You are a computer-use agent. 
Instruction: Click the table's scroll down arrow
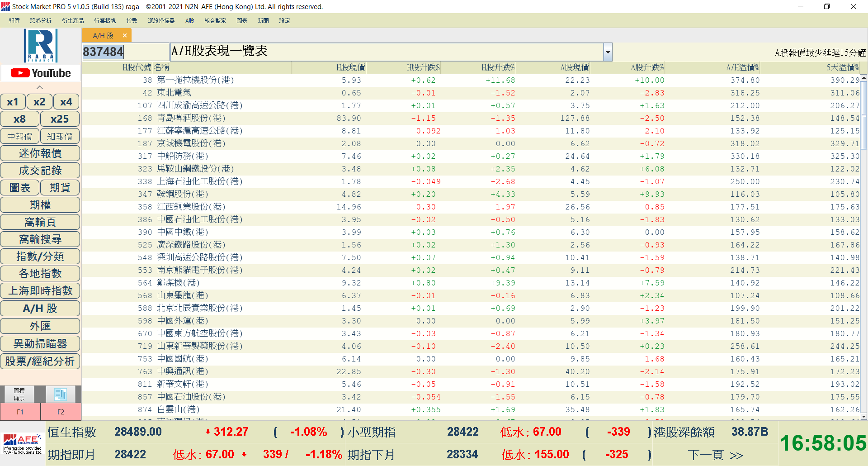863,416
